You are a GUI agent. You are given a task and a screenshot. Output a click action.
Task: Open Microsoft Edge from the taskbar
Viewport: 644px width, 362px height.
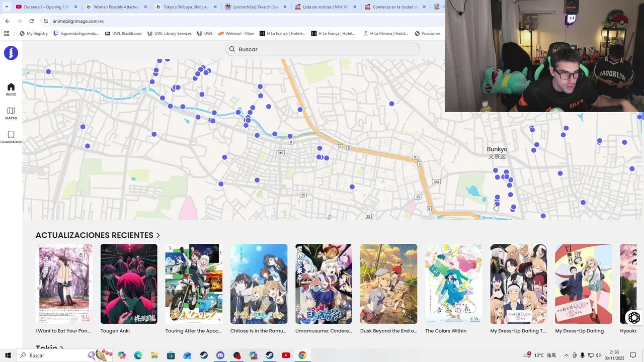coord(138,355)
